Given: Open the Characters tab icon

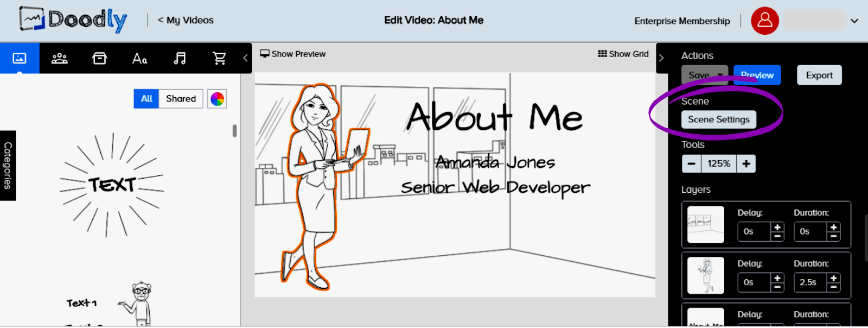Looking at the screenshot, I should tap(60, 58).
